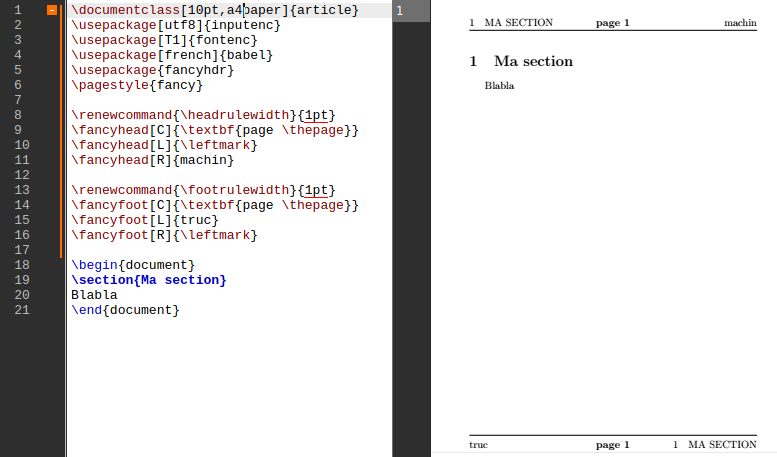The width and height of the screenshot is (777, 457).
Task: Click the \fancyfoot[R]{\leftmark} line
Action: (x=164, y=235)
